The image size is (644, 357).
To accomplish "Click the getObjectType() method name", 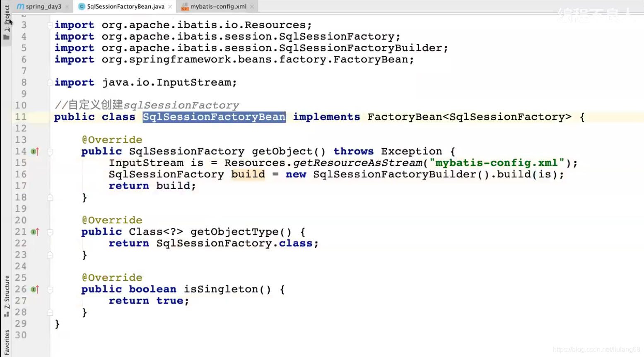I will coord(241,232).
